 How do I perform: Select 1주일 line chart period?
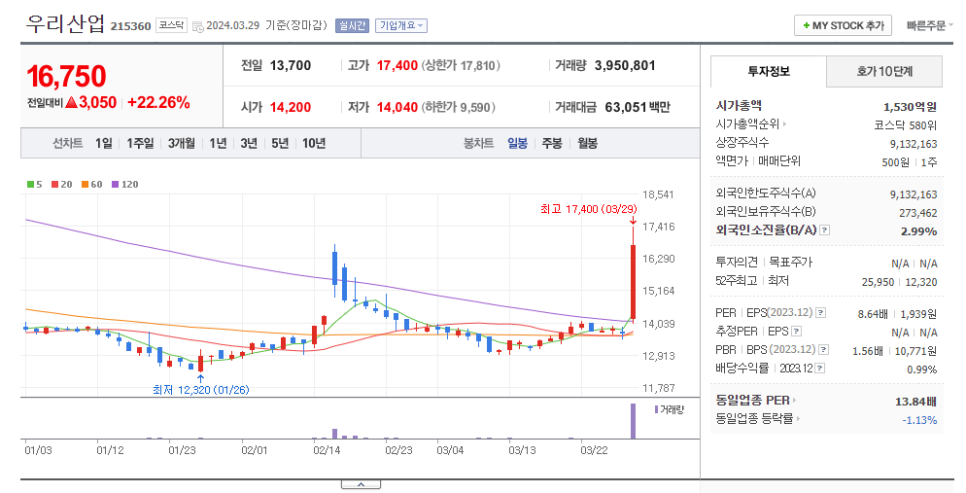140,144
